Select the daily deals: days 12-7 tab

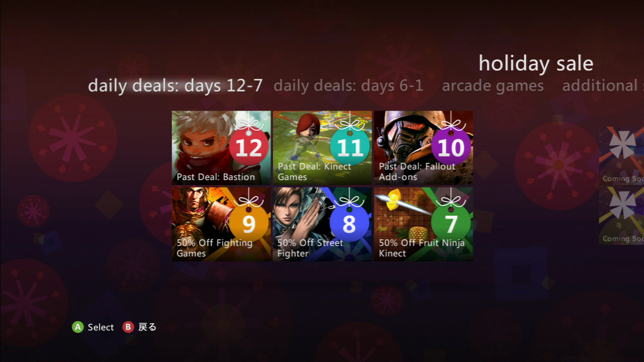click(175, 85)
